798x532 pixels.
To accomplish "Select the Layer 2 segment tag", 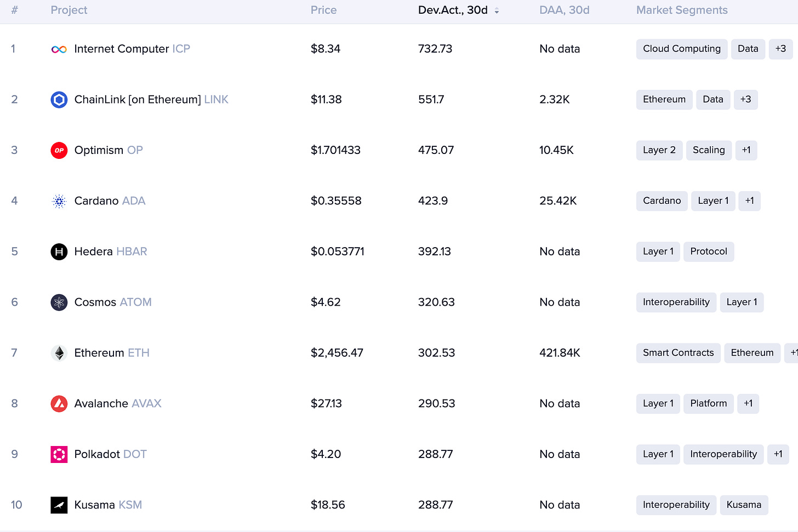I will (659, 150).
